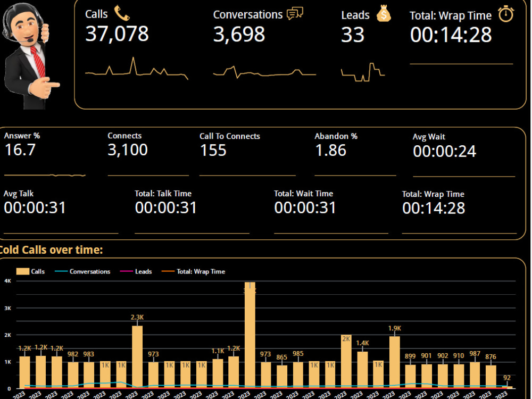Click the Calls card heading label
This screenshot has width=532, height=399.
click(96, 14)
